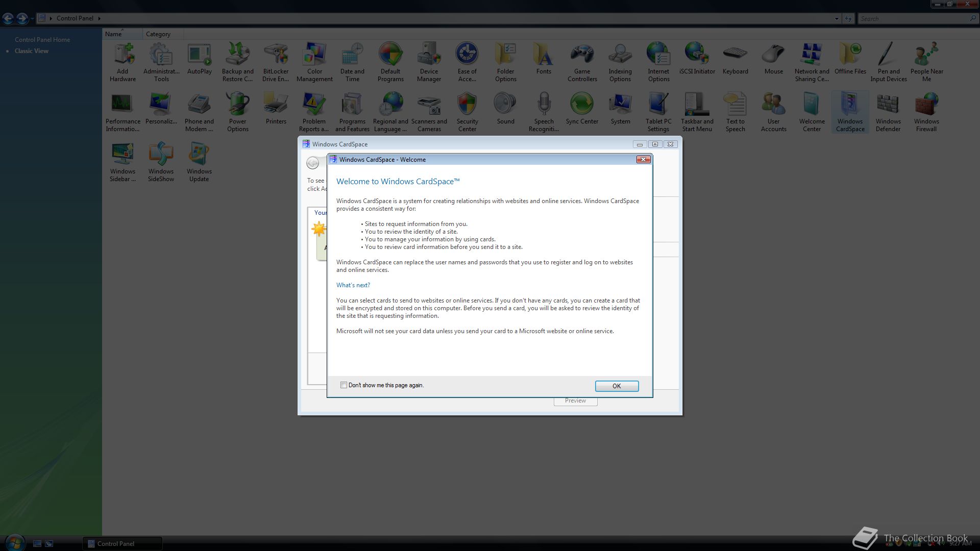Image resolution: width=980 pixels, height=551 pixels.
Task: Open People Near Me icon
Action: click(926, 62)
